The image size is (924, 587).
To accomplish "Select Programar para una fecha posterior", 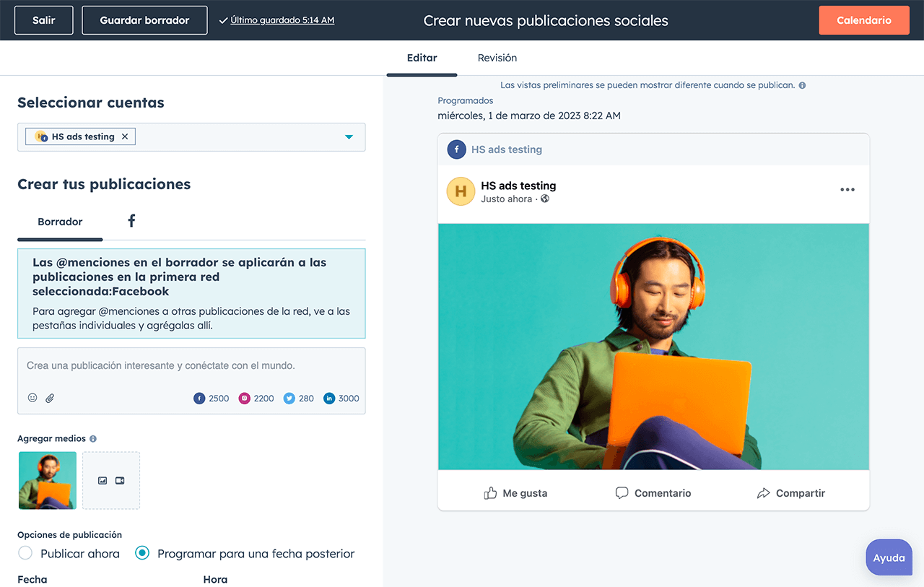I will [142, 553].
